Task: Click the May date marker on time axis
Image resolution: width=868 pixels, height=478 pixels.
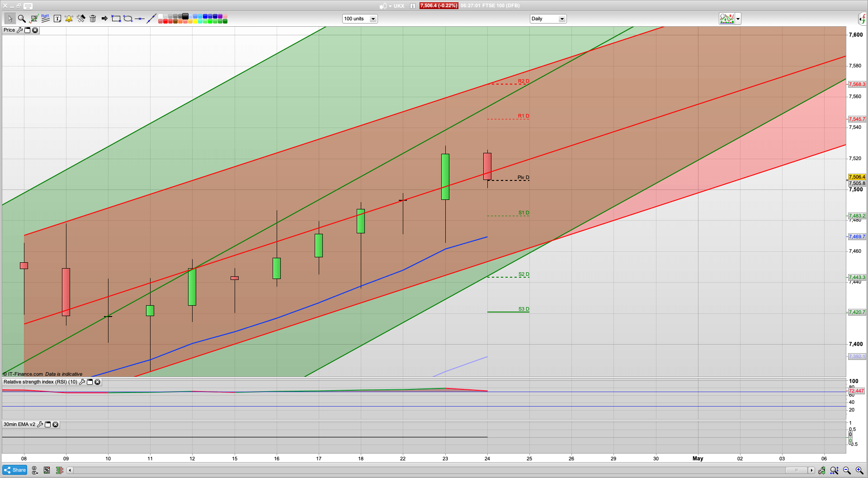Action: (x=698, y=459)
